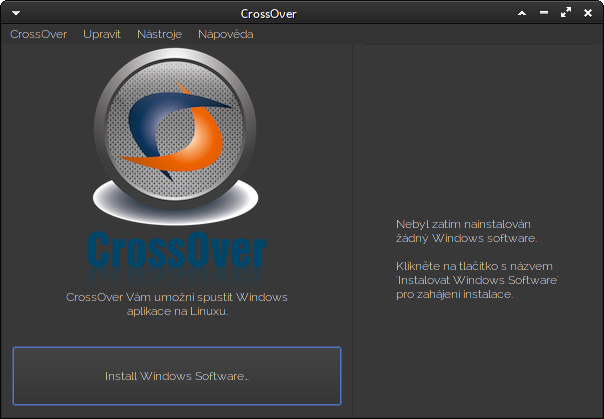Click text 'Klikněte na tlačítko s názvem'
604x419 pixels.
tap(474, 266)
